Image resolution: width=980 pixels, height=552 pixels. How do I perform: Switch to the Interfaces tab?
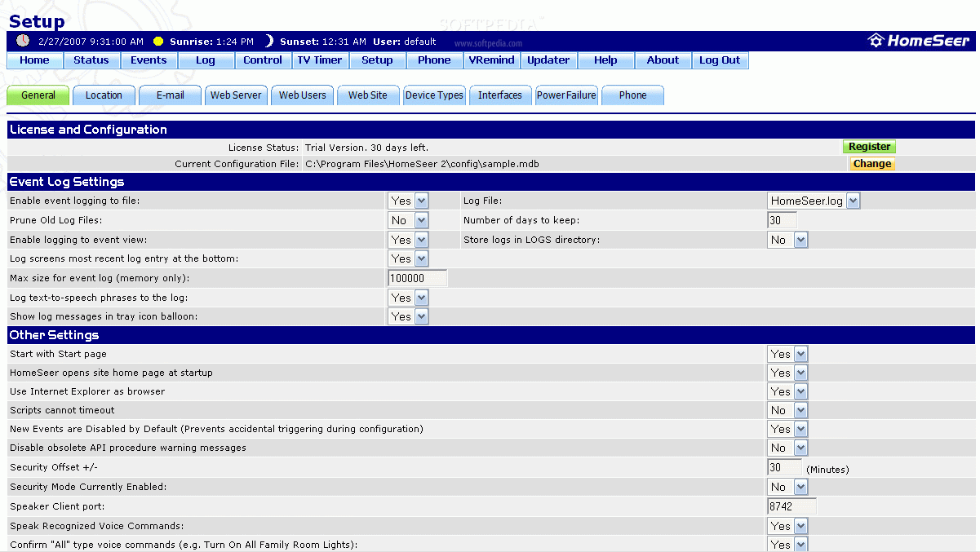(x=500, y=95)
